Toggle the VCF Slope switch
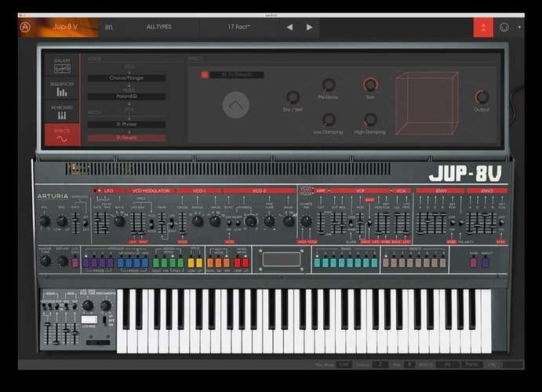This screenshot has width=542, height=392. point(351,223)
